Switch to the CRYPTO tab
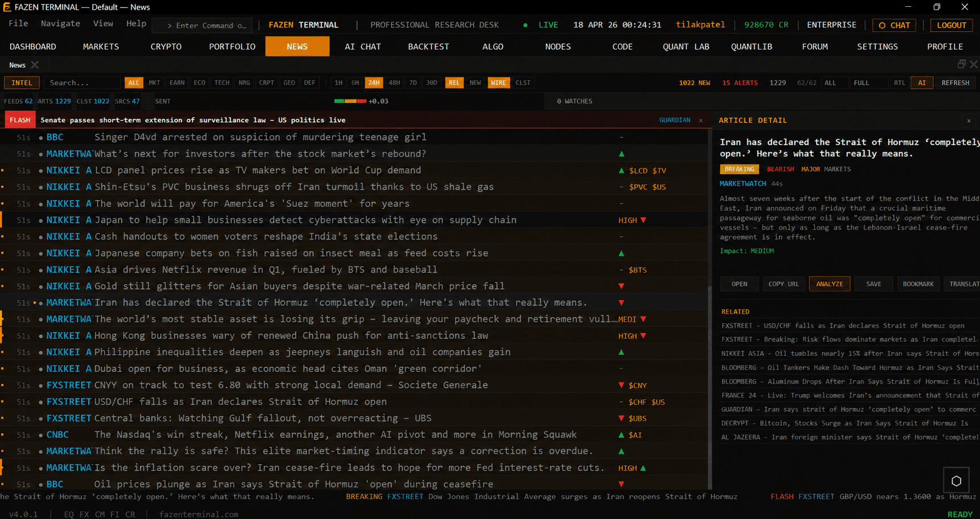The height and width of the screenshot is (519, 980). click(166, 47)
